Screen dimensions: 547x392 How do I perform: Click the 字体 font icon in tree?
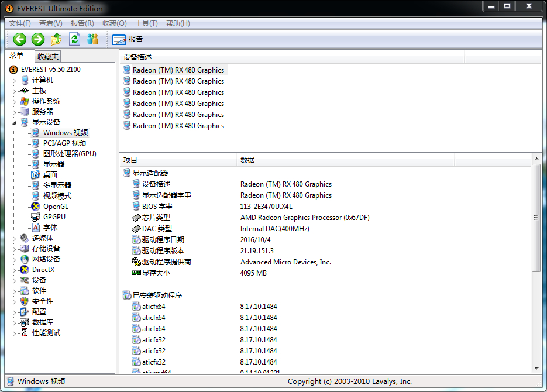tap(36, 228)
